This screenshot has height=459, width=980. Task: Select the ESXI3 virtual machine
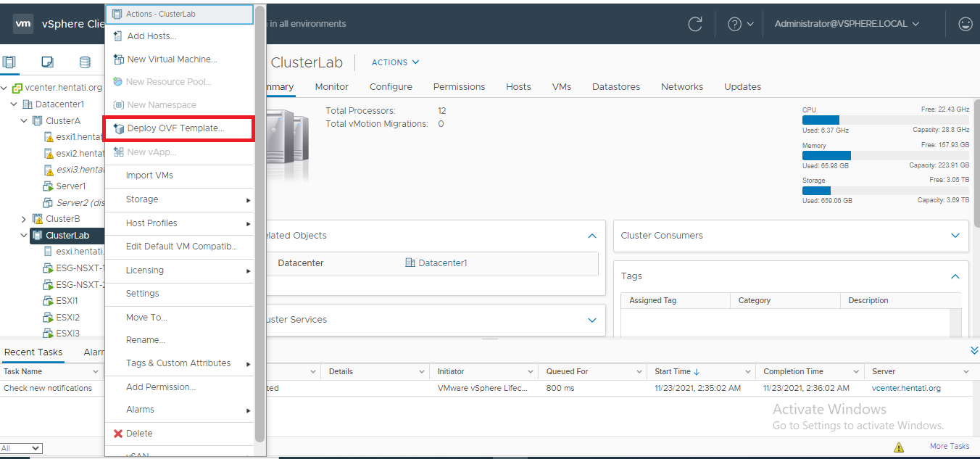coord(68,334)
